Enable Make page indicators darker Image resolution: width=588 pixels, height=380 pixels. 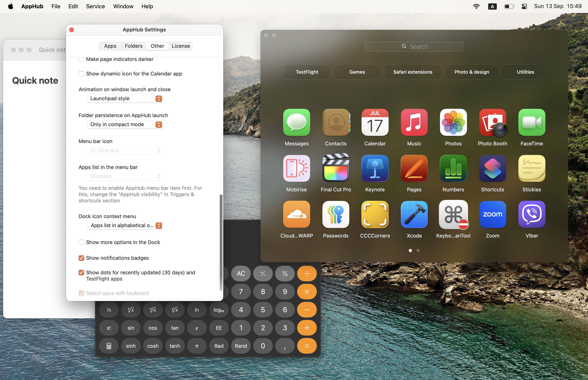81,59
